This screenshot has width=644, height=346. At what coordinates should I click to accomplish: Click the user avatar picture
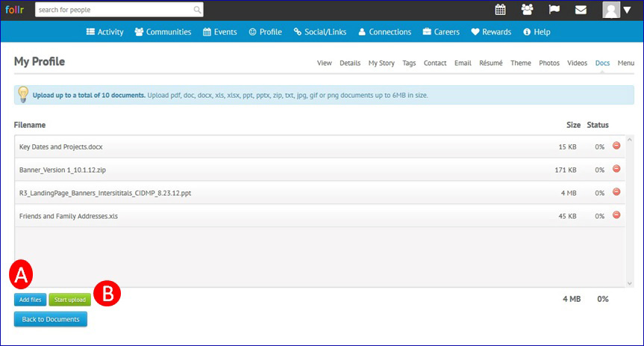coord(610,10)
